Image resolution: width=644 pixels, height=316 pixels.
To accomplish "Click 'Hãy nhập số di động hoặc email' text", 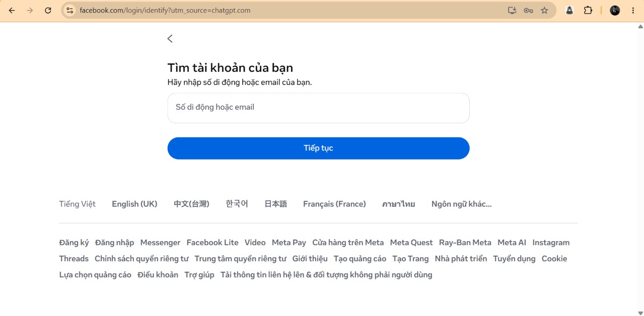I will 240,83.
